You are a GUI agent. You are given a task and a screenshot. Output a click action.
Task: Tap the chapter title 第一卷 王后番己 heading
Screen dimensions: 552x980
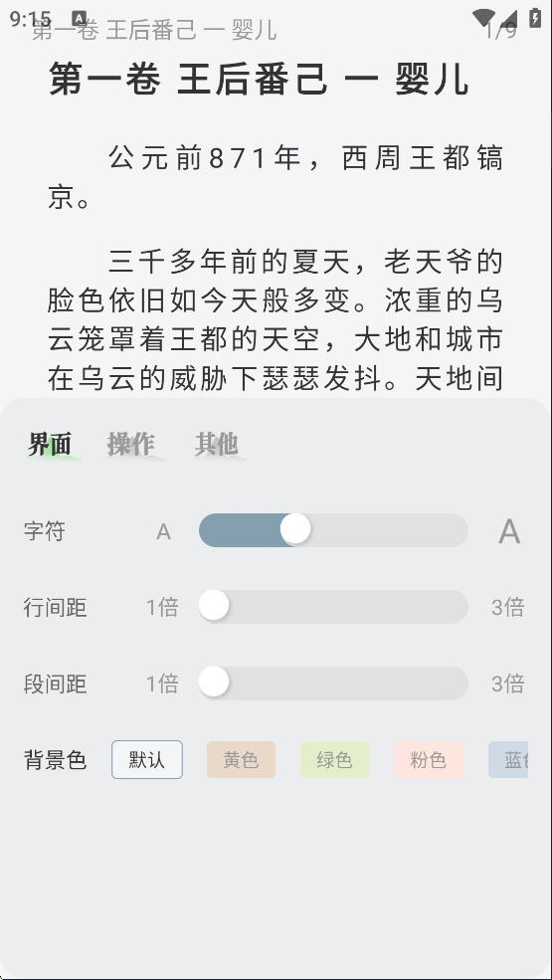coord(259,80)
